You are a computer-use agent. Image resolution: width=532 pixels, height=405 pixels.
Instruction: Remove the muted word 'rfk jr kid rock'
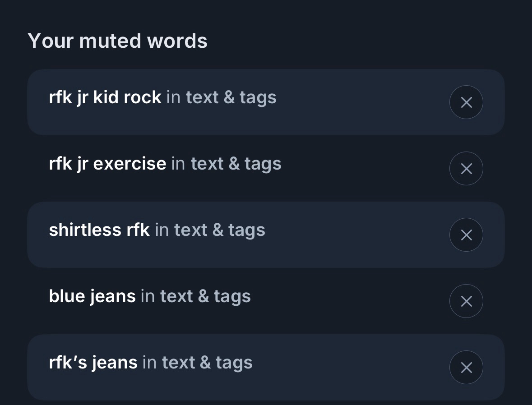[466, 102]
